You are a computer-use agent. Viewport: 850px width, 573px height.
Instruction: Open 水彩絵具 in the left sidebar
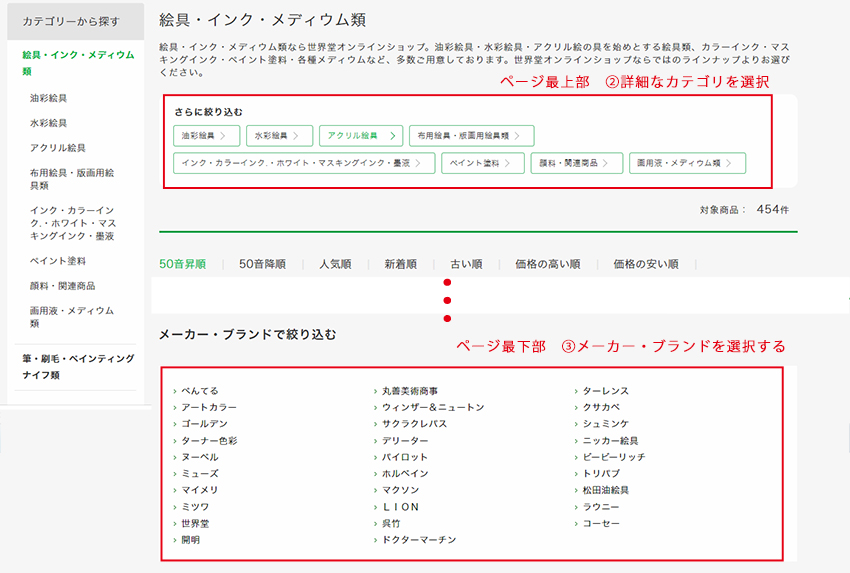48,123
